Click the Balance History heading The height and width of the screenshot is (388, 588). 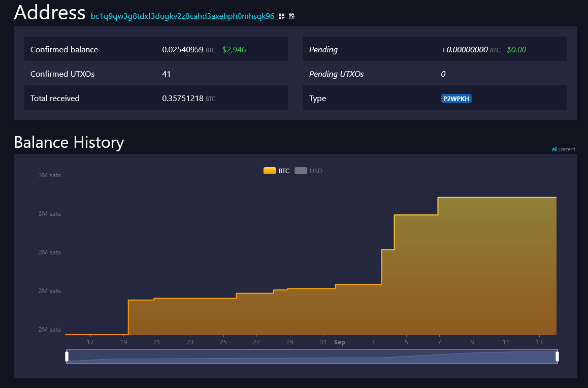click(69, 142)
